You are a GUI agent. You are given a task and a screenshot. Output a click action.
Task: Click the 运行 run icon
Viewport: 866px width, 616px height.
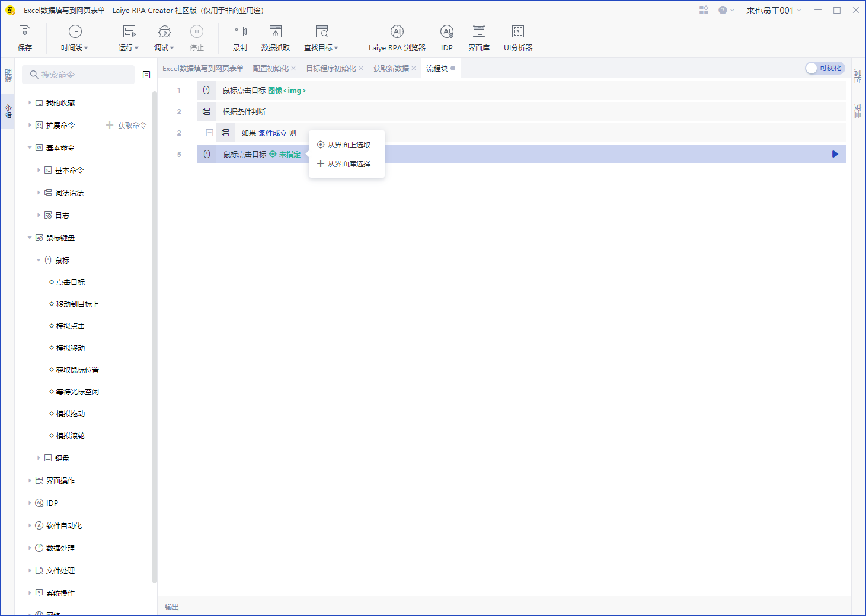click(x=129, y=32)
